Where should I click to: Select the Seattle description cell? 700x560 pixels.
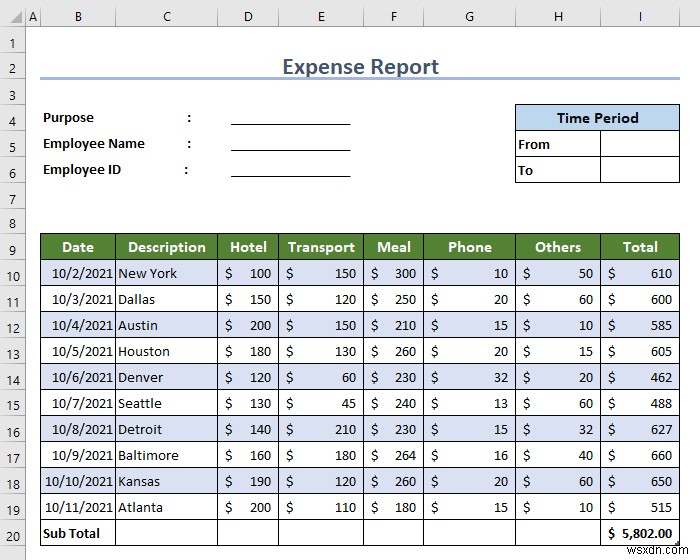coord(167,403)
